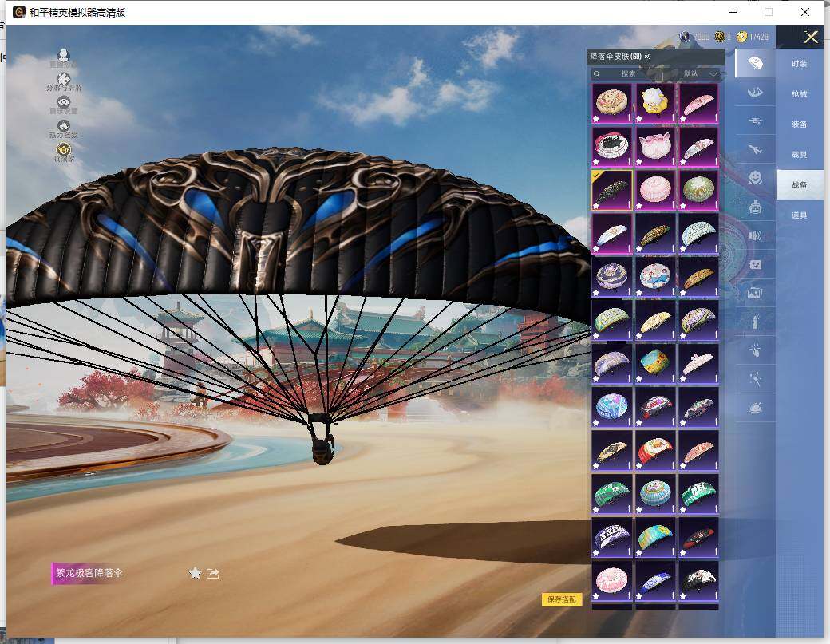Select the red and black round parachute
Viewport: 830px width, 644px height.
[x=611, y=145]
